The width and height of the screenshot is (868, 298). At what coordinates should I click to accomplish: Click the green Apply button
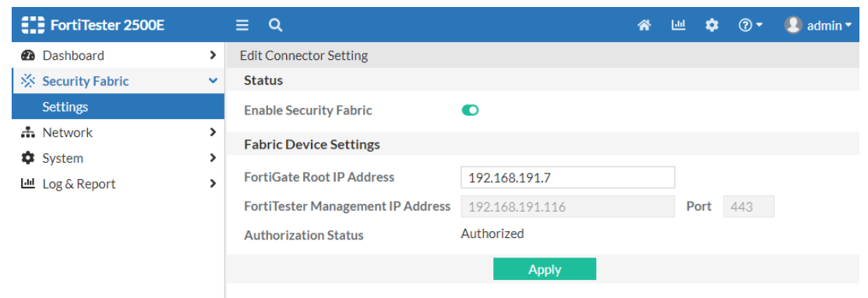pos(545,269)
